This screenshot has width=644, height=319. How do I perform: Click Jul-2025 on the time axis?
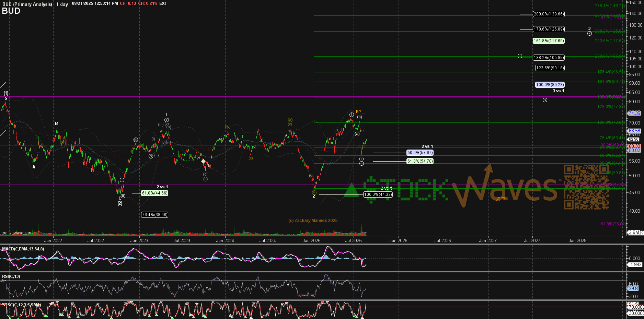pos(353,240)
